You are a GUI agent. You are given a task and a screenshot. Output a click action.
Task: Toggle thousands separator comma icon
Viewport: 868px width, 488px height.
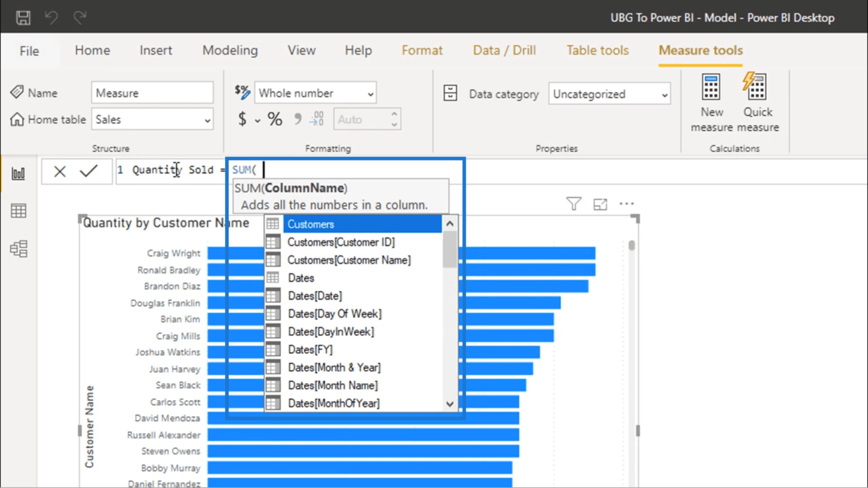pyautogui.click(x=298, y=119)
